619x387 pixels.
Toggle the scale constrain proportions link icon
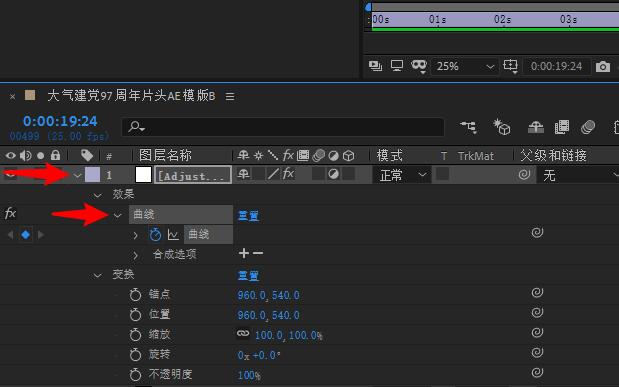click(243, 334)
